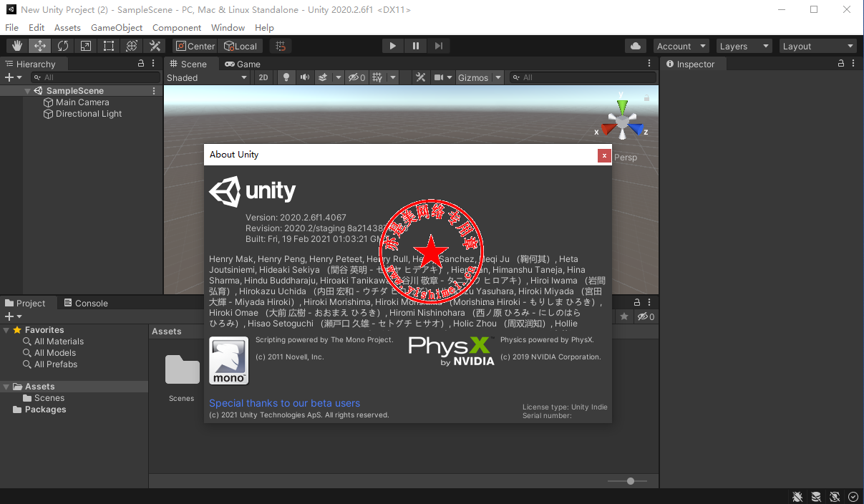Viewport: 864px width, 504px height.
Task: Click the checkmark circle icon in status bar
Action: (853, 497)
